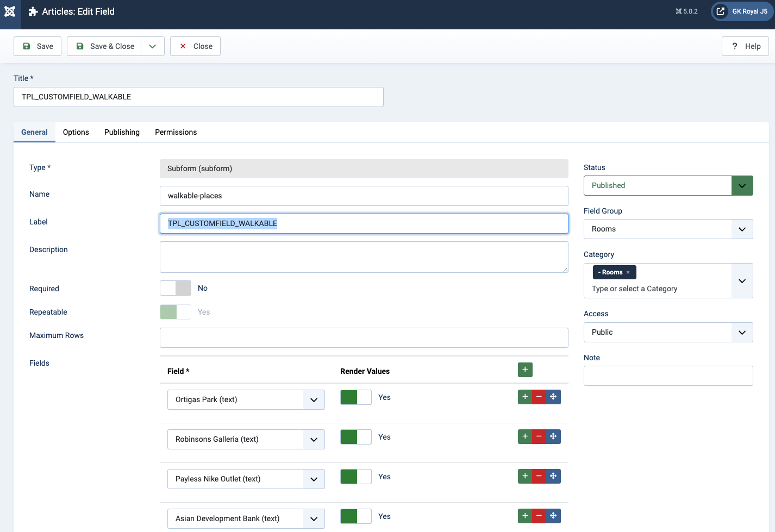
Task: Remove Rooms tag from Category
Action: tap(628, 272)
